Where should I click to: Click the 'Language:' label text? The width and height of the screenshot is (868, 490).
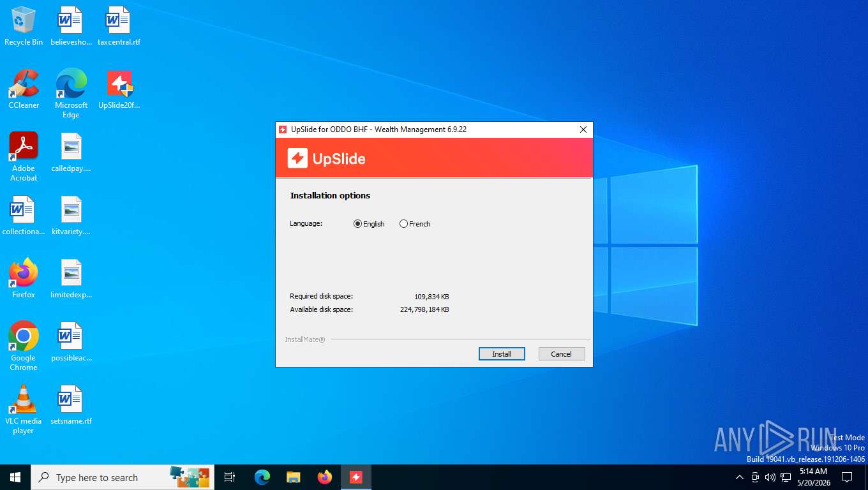pyautogui.click(x=306, y=224)
